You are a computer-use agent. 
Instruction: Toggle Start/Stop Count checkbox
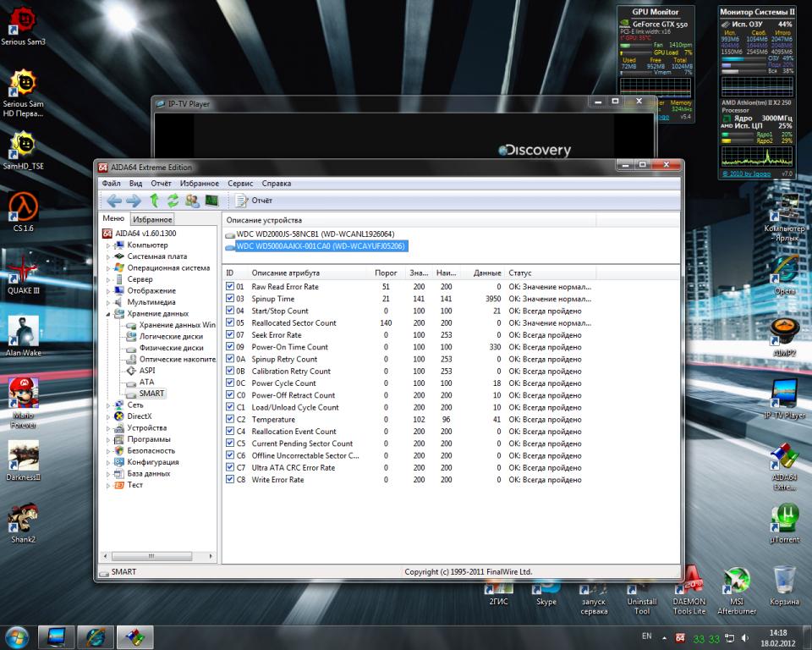coord(230,311)
